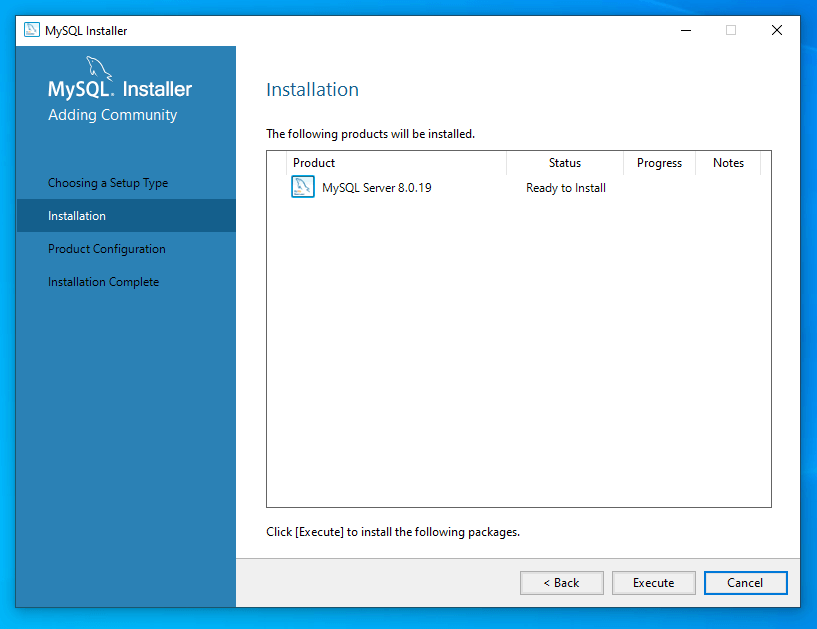
Task: Jump to Installation Complete step
Action: [103, 282]
